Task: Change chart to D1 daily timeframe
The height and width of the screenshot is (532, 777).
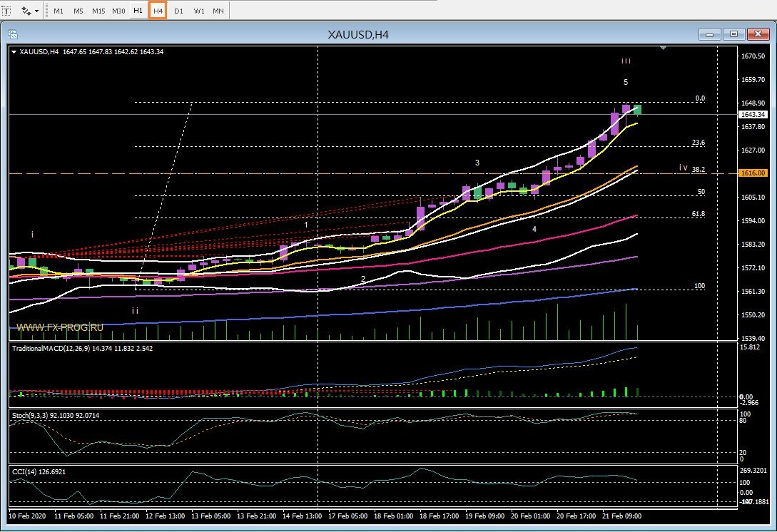Action: pos(178,11)
